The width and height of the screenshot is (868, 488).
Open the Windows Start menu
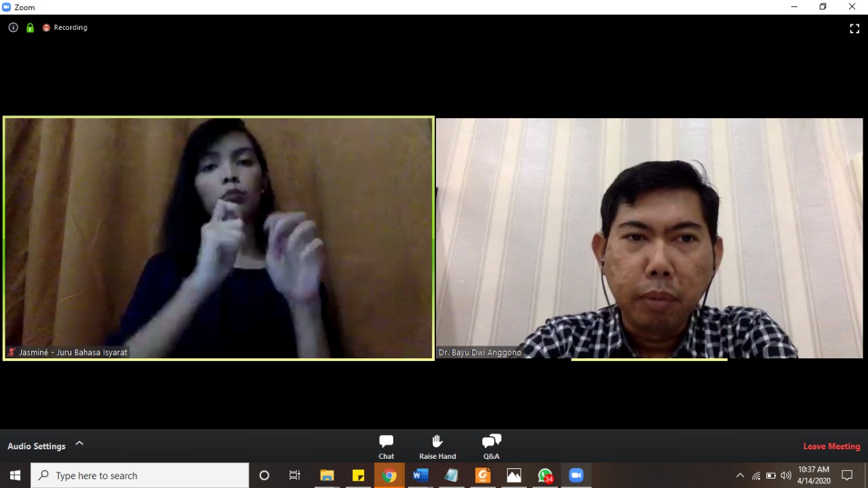(15, 475)
